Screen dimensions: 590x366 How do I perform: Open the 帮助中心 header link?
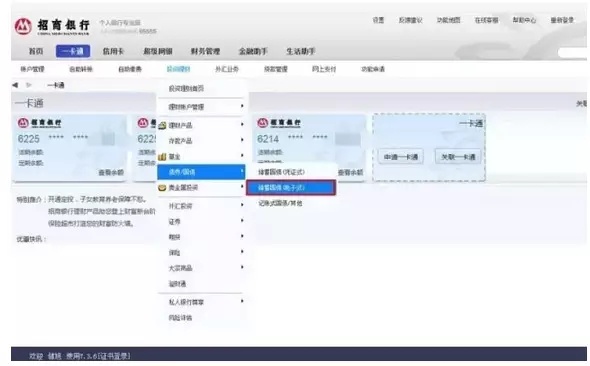(x=524, y=20)
